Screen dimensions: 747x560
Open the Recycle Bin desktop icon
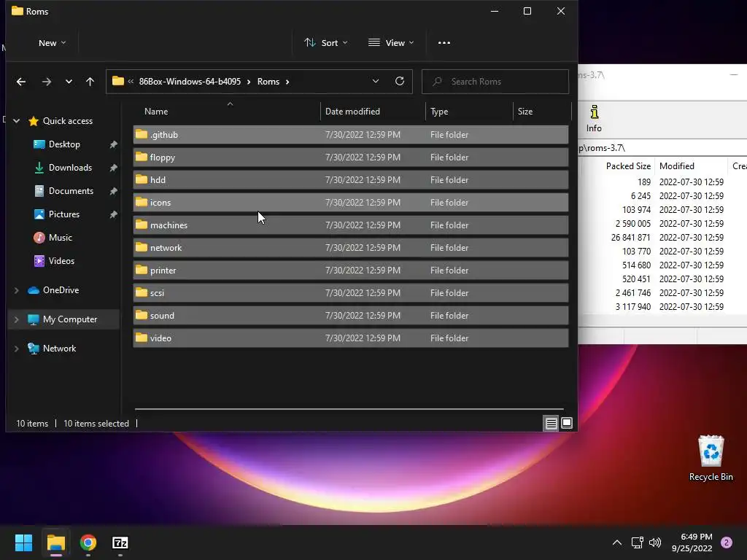coord(711,458)
